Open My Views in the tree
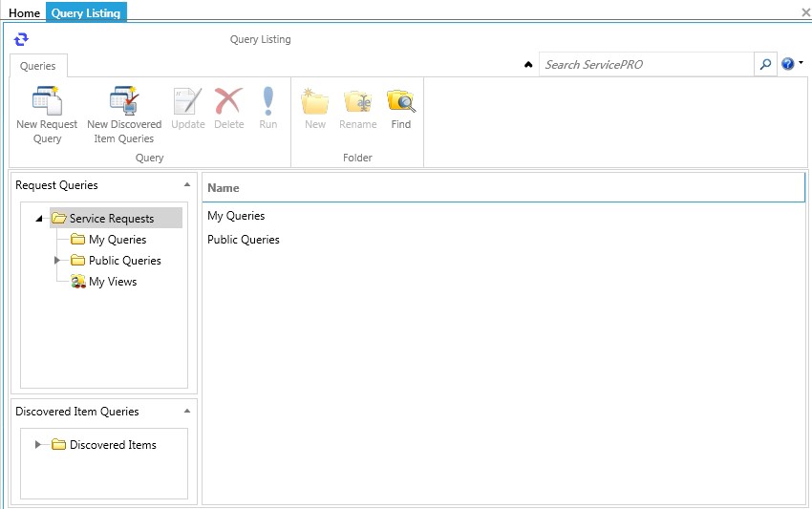The image size is (812, 509). pyautogui.click(x=104, y=282)
